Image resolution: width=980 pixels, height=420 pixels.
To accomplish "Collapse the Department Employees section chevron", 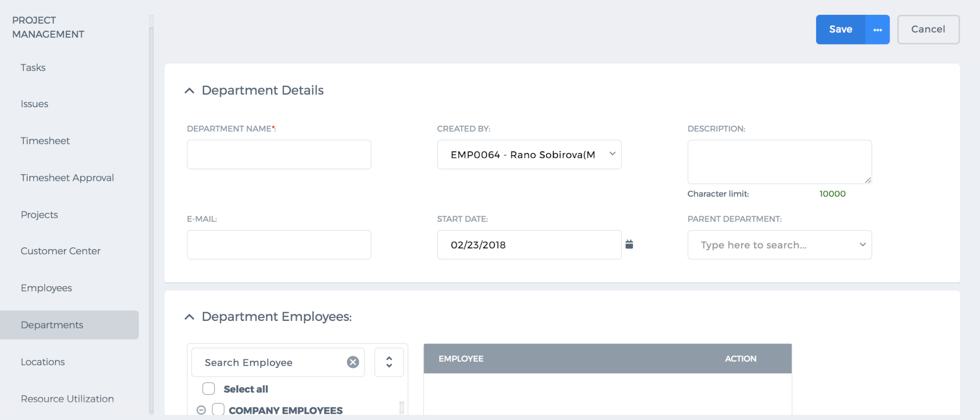I will pos(189,317).
